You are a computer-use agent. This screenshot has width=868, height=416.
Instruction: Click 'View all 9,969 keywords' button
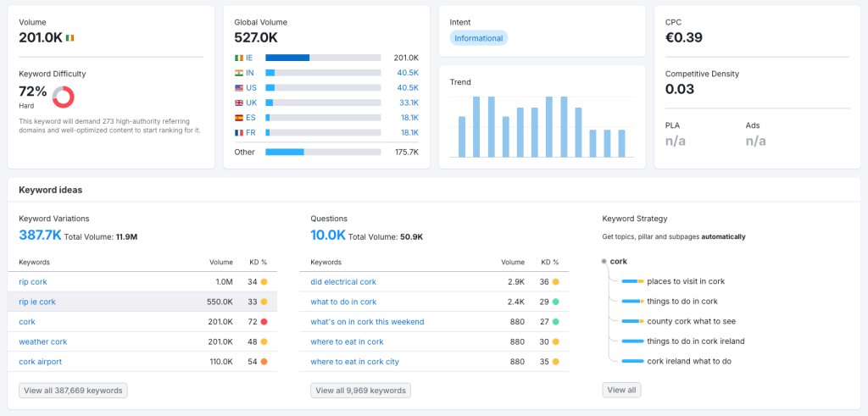[x=360, y=391]
